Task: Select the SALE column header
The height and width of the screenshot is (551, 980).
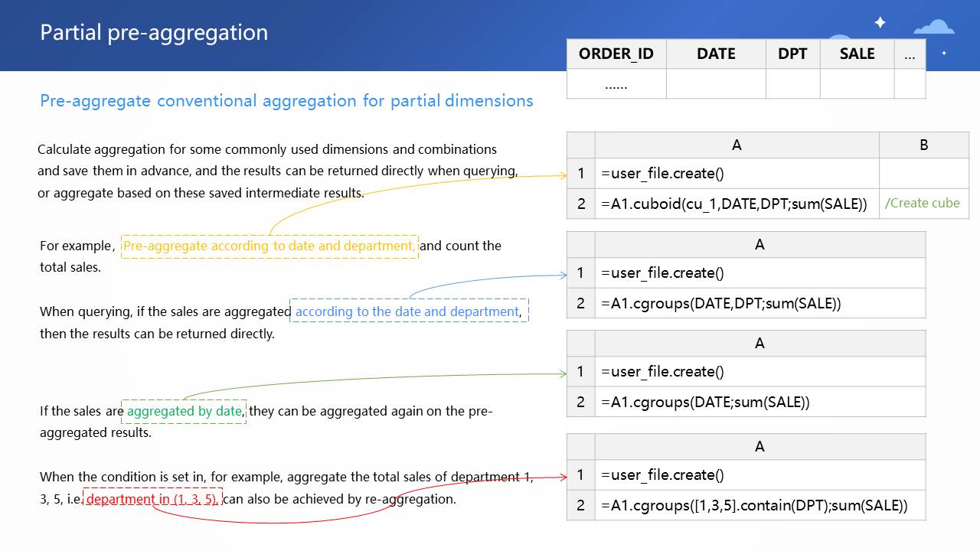Action: pyautogui.click(x=857, y=54)
